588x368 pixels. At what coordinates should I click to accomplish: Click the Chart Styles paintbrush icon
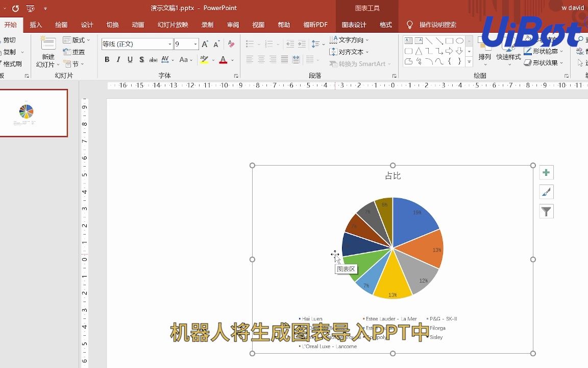point(546,192)
